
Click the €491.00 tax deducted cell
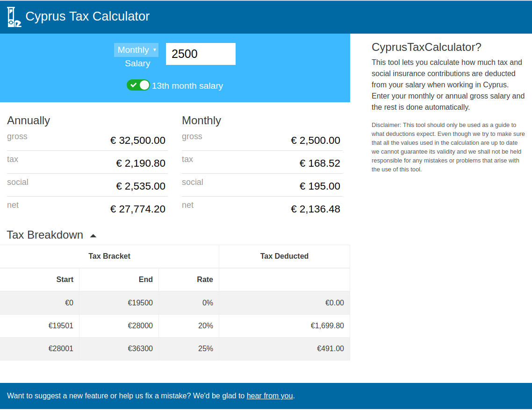click(284, 349)
